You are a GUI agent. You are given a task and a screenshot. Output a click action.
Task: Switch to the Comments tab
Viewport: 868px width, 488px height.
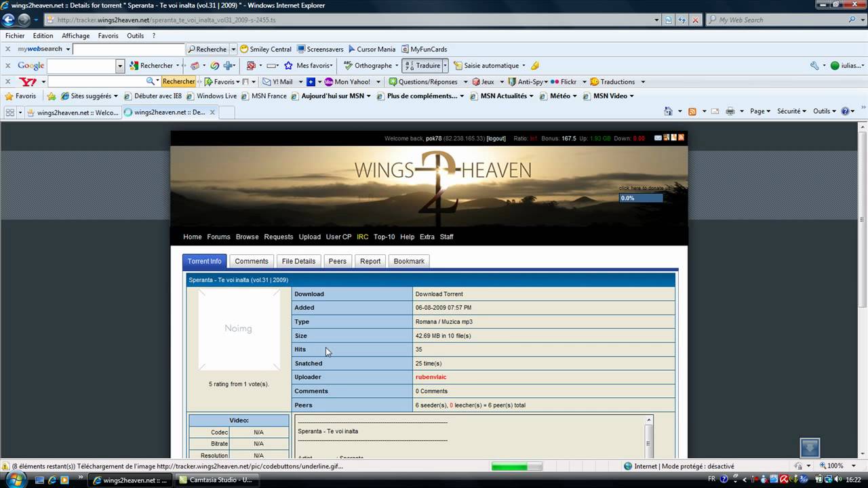pyautogui.click(x=252, y=261)
